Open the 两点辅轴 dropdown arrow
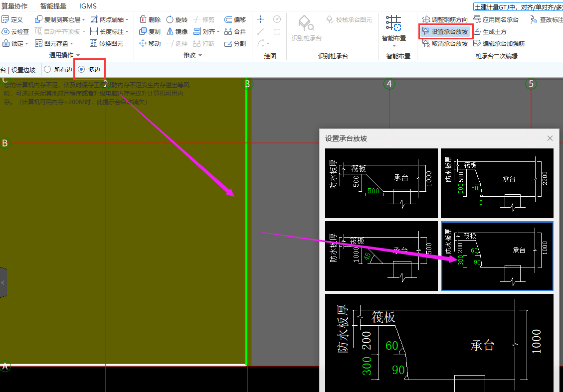This screenshot has height=392, width=563. click(127, 20)
